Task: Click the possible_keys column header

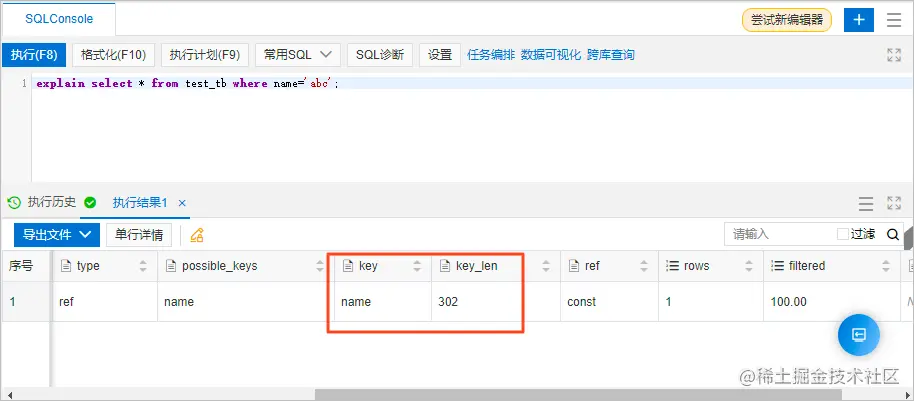Action: click(245, 266)
